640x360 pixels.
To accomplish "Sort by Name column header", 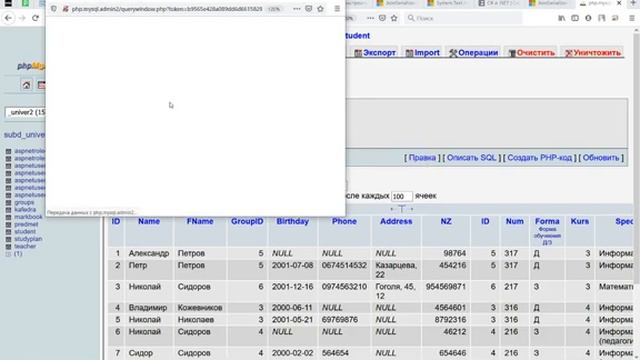I will [x=149, y=221].
